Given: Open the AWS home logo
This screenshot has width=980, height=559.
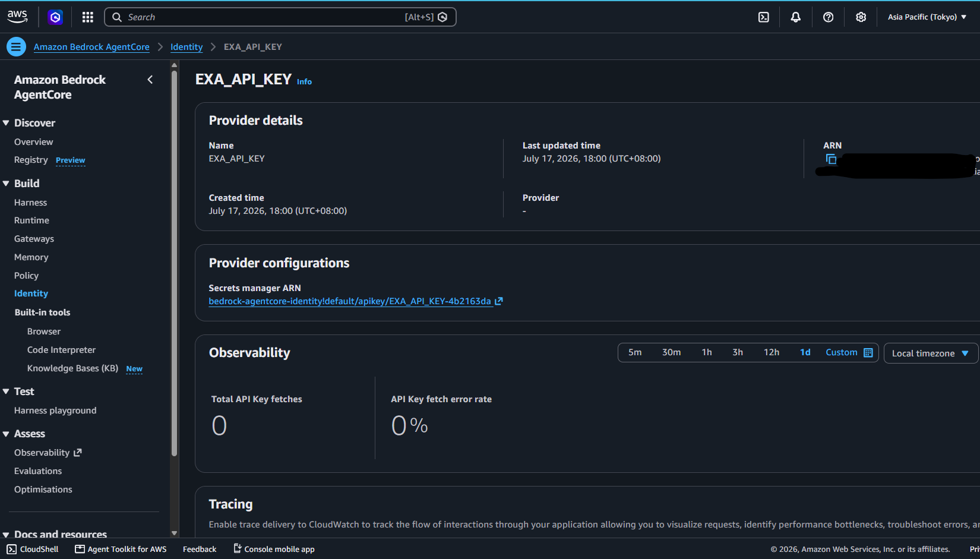Looking at the screenshot, I should 17,17.
